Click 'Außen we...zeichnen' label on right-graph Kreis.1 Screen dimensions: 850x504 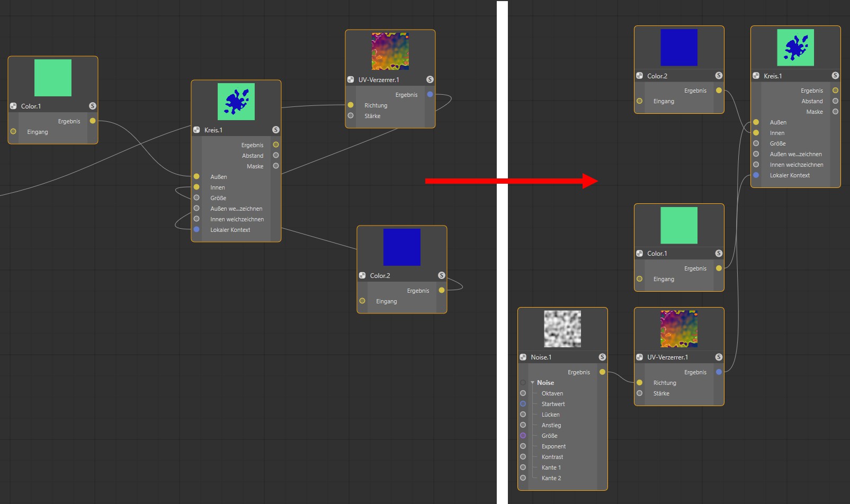(x=795, y=154)
